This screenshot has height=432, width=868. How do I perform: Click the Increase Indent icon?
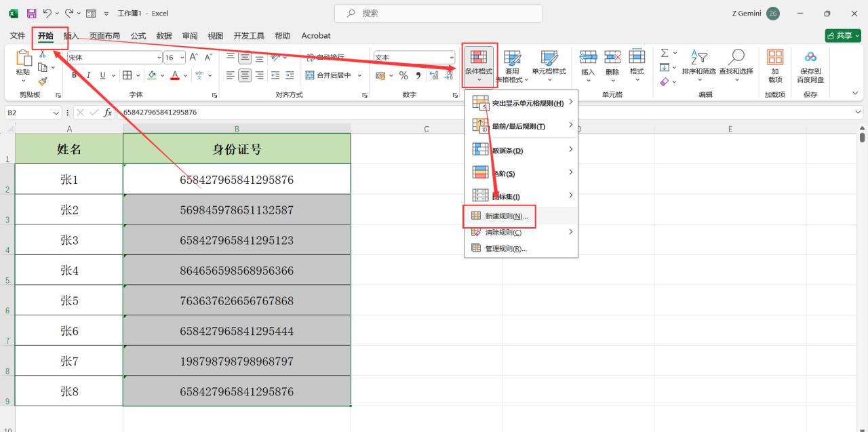pos(290,75)
